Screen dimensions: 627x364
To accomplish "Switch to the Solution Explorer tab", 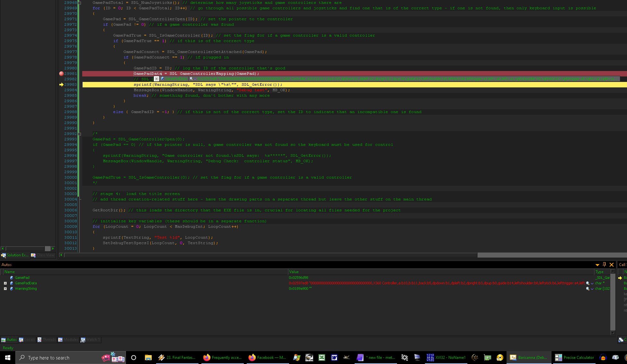I will [15, 255].
